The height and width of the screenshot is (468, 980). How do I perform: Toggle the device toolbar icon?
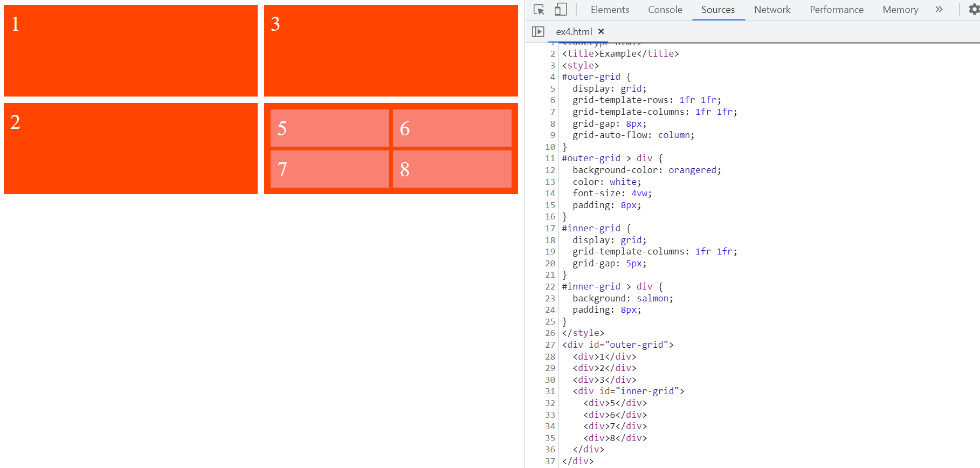(561, 10)
